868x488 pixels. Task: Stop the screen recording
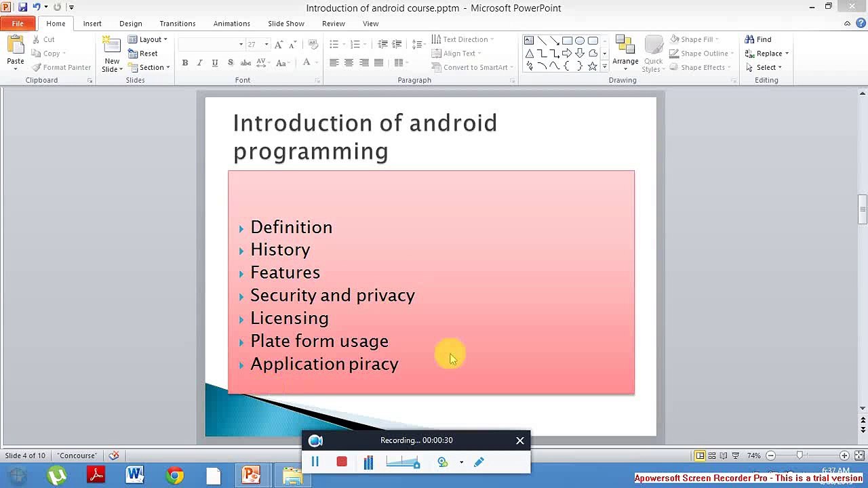[x=342, y=462]
